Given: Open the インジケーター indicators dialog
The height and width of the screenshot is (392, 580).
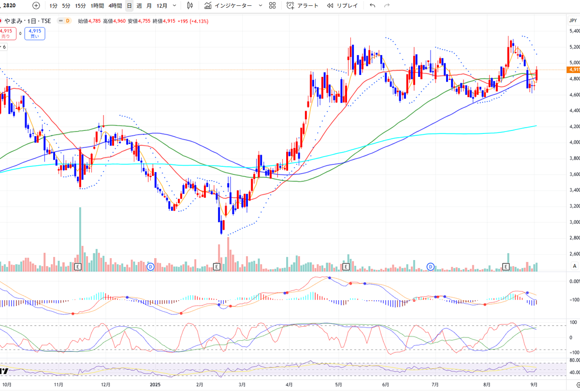Looking at the screenshot, I should tap(227, 6).
